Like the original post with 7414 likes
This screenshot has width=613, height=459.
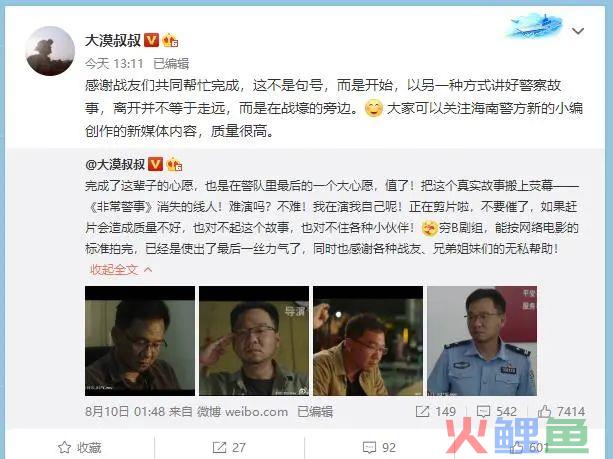[561, 411]
